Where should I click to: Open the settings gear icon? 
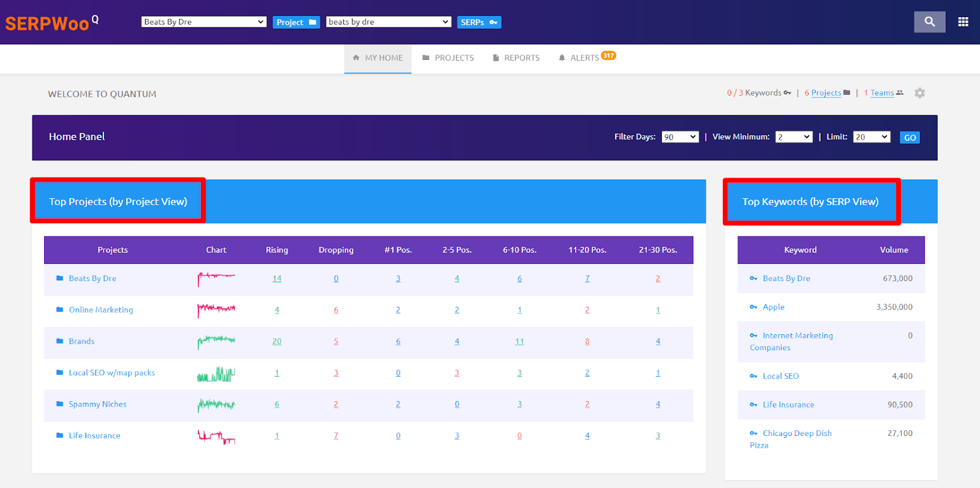[x=919, y=93]
